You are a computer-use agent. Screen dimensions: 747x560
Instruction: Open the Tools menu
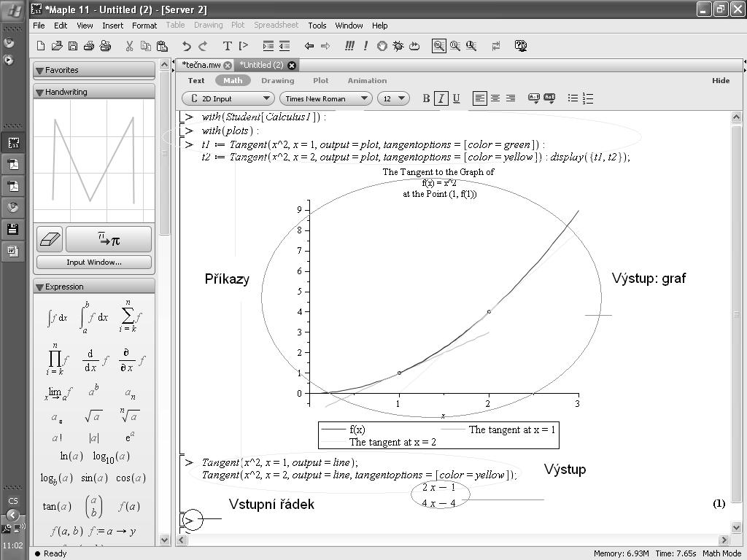click(317, 26)
